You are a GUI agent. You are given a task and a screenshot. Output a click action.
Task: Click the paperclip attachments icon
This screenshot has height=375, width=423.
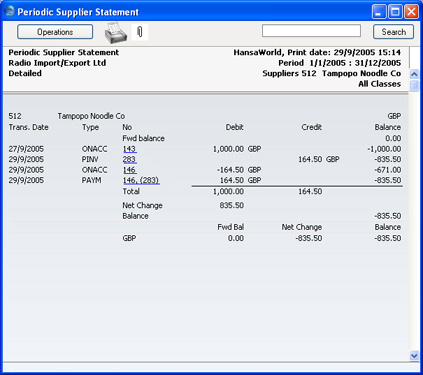[140, 32]
